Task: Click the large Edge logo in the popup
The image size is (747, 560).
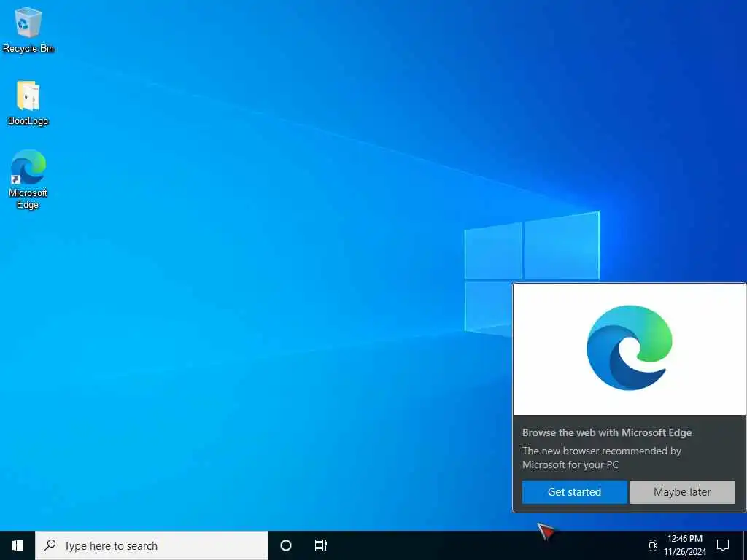Action: [630, 348]
